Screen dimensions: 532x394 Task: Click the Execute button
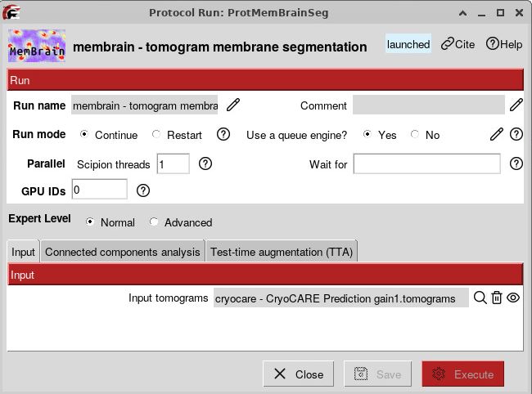[x=463, y=374]
